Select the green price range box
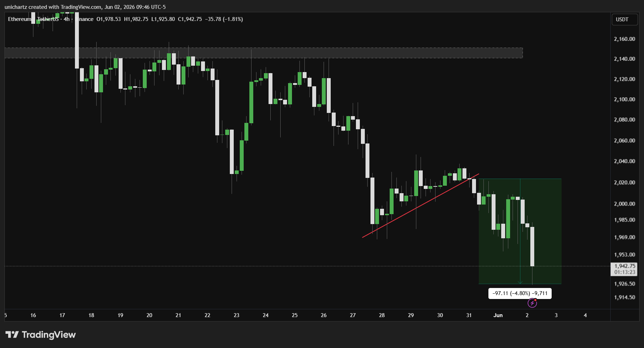This screenshot has width=644, height=348. [x=520, y=231]
